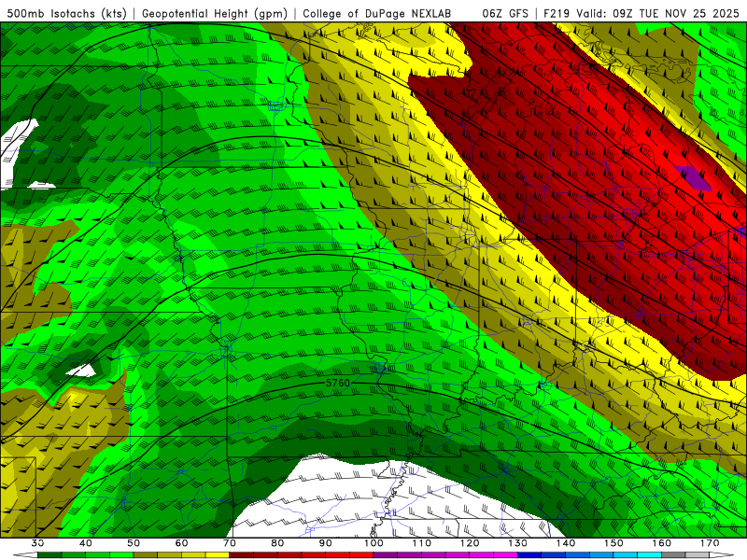This screenshot has height=560, width=747.
Task: Click the 160 value on the color scale
Action: click(662, 543)
